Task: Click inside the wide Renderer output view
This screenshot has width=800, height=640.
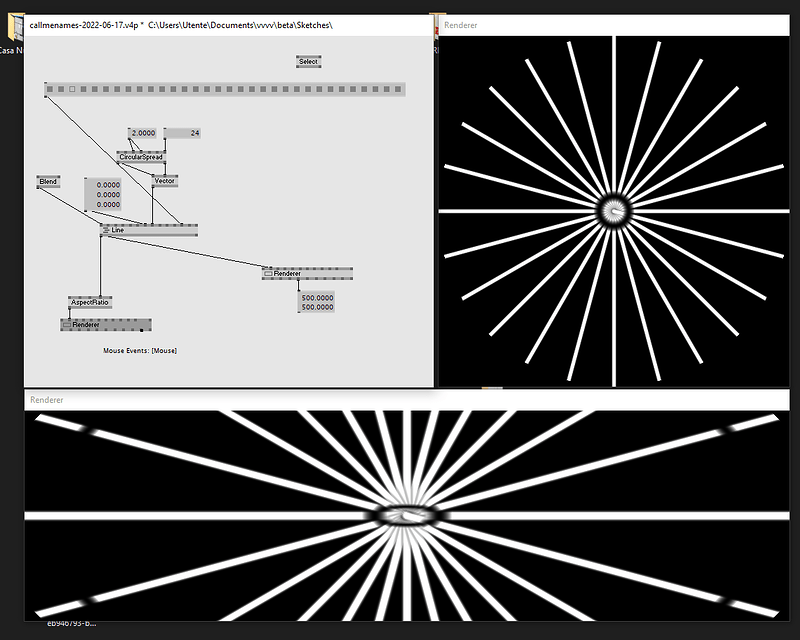Action: (407, 515)
